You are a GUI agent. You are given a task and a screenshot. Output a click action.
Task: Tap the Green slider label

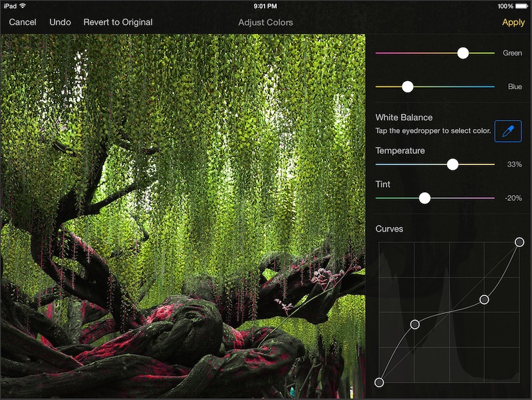coord(512,53)
